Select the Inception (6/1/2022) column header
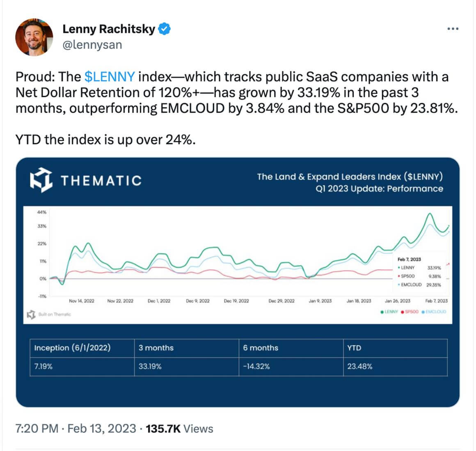The image size is (476, 451). point(72,348)
